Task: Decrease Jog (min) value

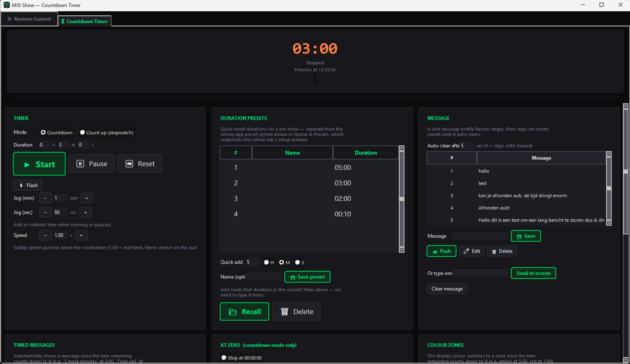Action: click(46, 198)
